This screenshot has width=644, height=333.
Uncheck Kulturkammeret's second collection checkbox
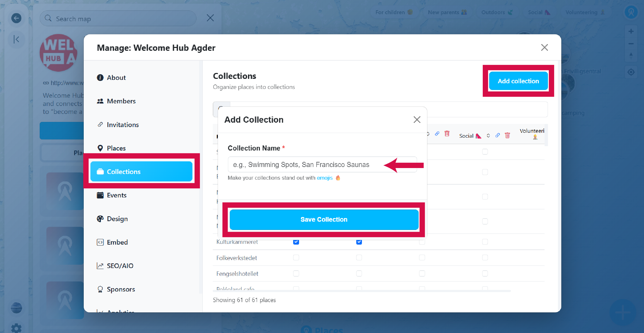coord(359,242)
